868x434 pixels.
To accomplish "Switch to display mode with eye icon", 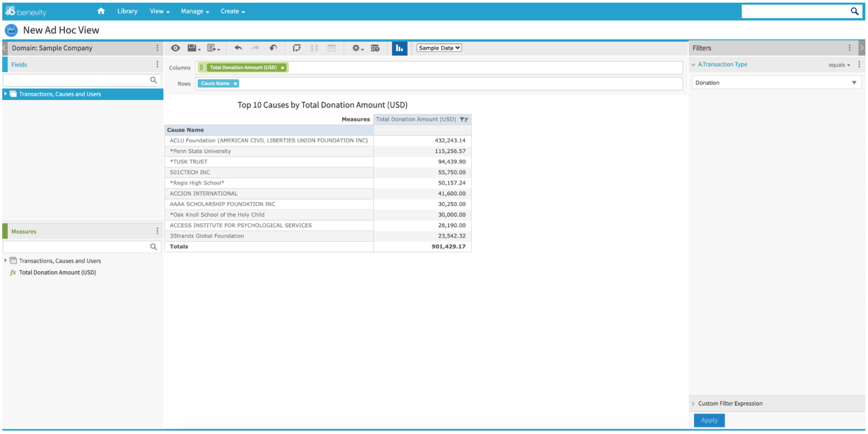I will [175, 48].
